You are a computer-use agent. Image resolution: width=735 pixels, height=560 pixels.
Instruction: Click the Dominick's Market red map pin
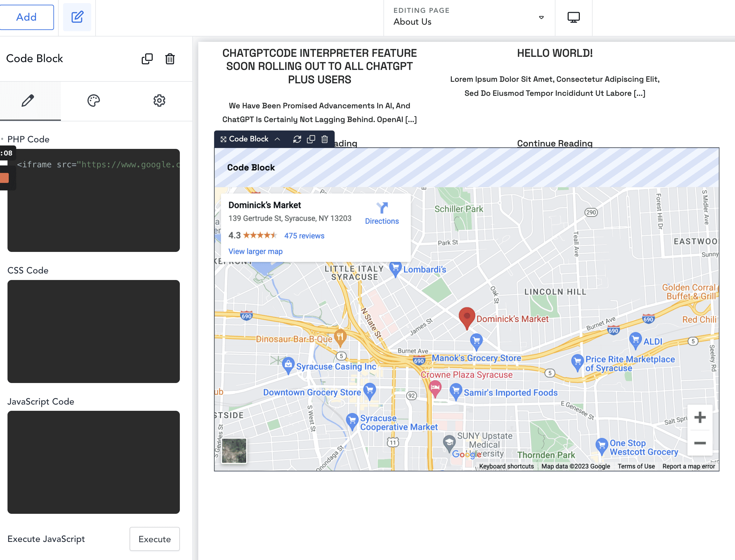click(467, 318)
